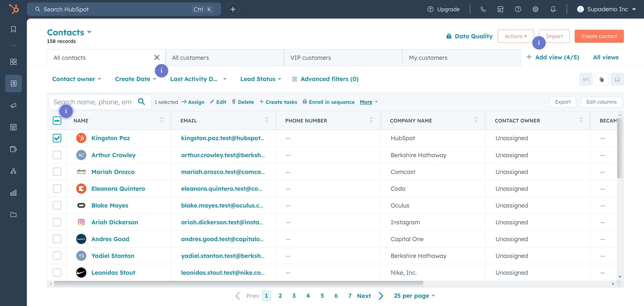644x306 pixels.
Task: Select the Contacts CRM icon in sidebar
Action: pyautogui.click(x=13, y=83)
